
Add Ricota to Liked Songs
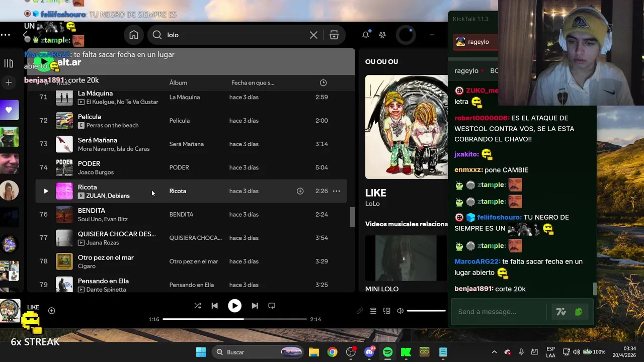pos(300,191)
